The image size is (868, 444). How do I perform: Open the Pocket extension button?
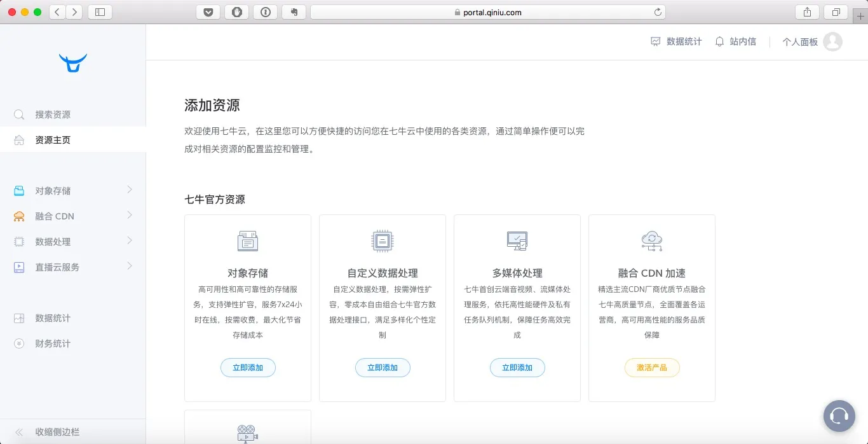(x=208, y=11)
